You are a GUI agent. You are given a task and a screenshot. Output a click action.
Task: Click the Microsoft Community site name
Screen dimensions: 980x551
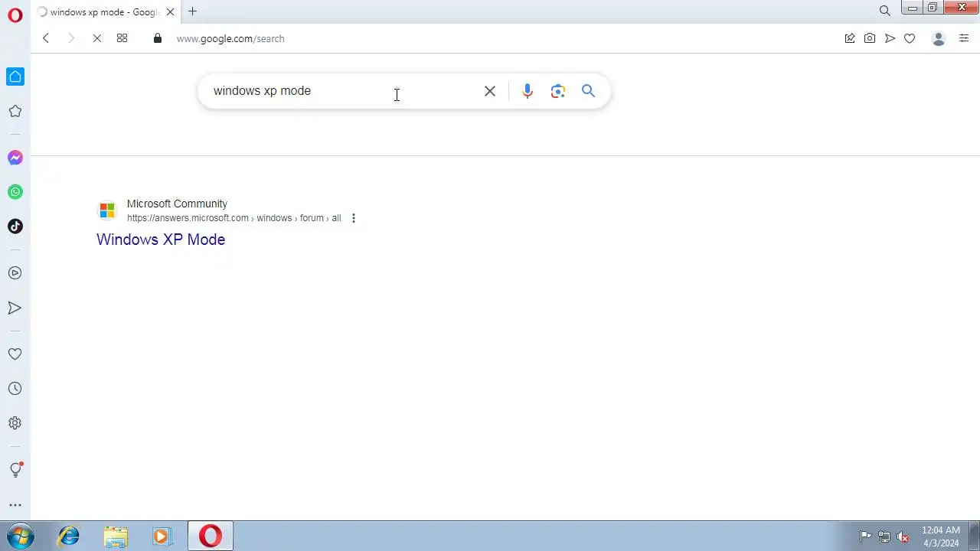pyautogui.click(x=177, y=204)
